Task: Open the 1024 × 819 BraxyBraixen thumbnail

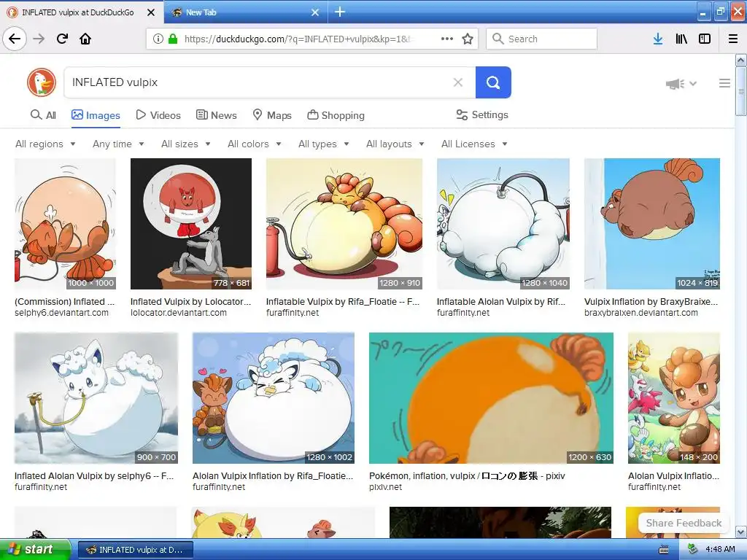Action: [x=651, y=224]
